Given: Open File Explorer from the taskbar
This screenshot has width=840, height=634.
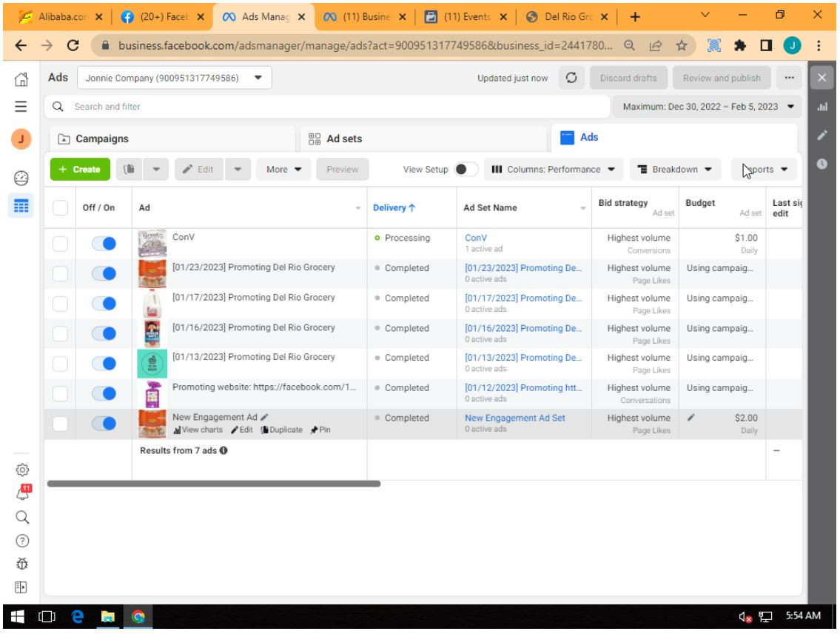Looking at the screenshot, I should (107, 617).
